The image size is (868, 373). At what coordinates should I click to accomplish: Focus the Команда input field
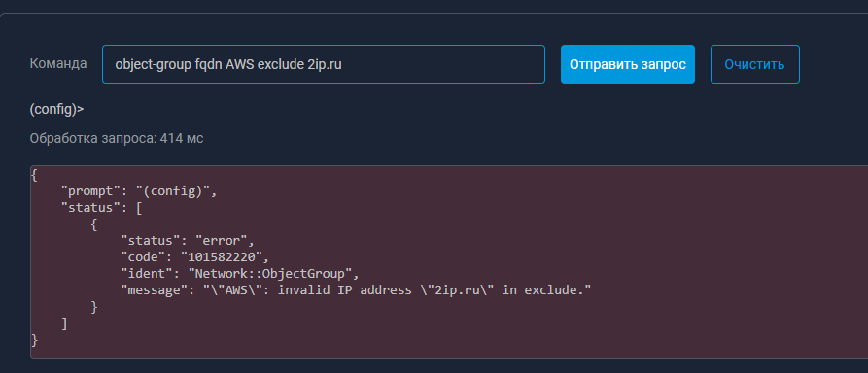[x=324, y=64]
